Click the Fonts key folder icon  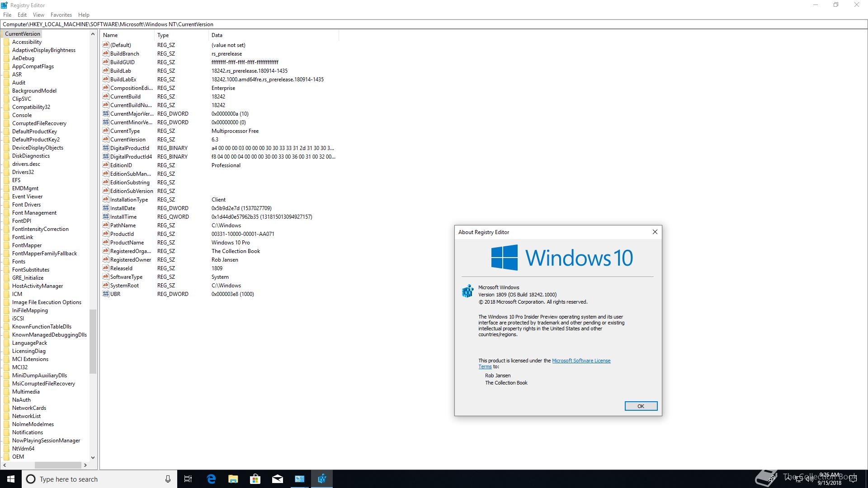pos(6,262)
